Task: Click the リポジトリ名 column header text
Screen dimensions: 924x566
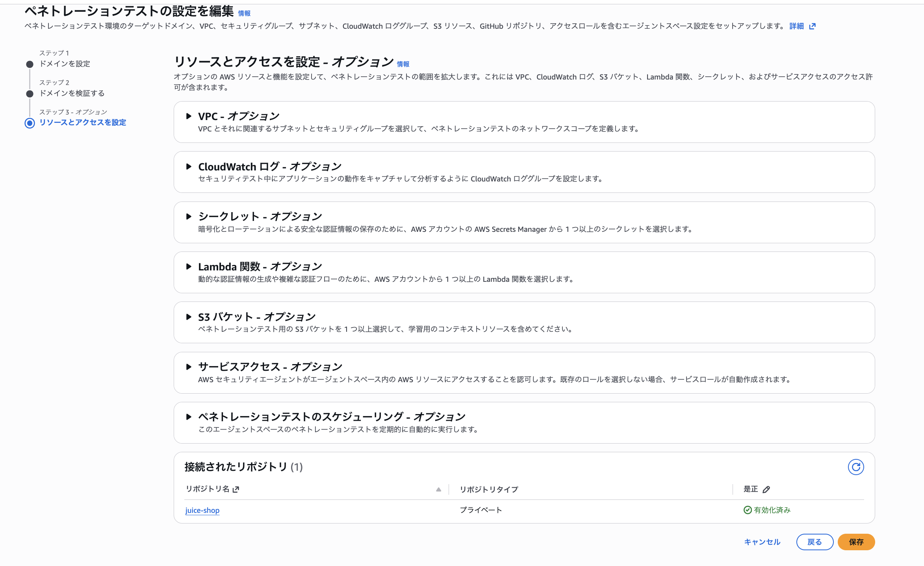Action: click(x=207, y=489)
